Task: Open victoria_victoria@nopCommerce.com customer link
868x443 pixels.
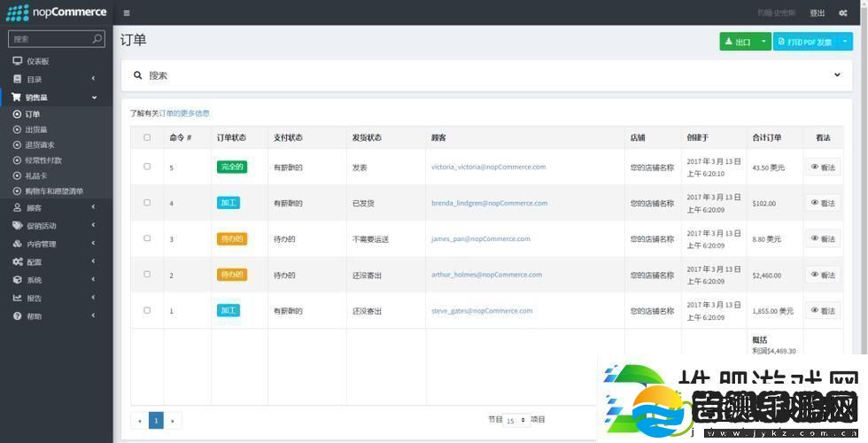Action: [x=488, y=167]
